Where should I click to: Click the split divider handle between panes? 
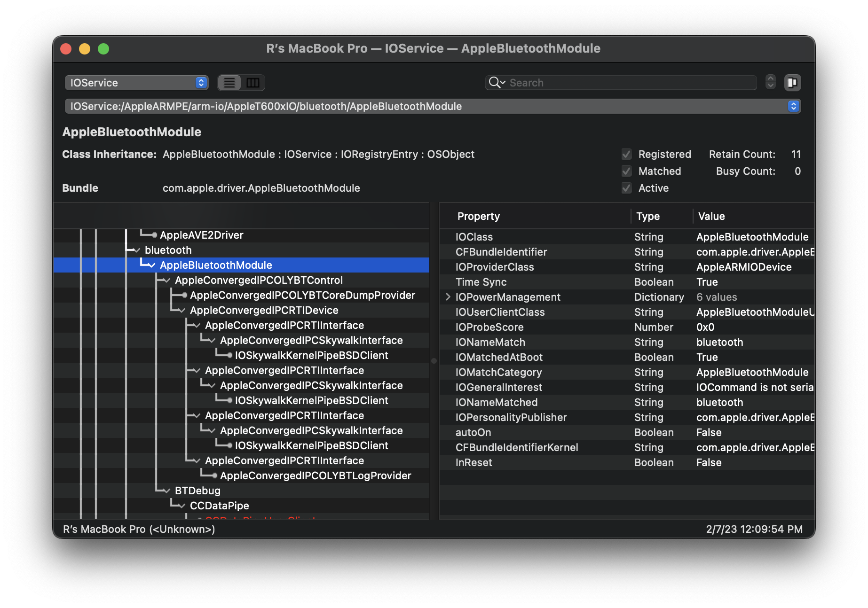coord(434,361)
